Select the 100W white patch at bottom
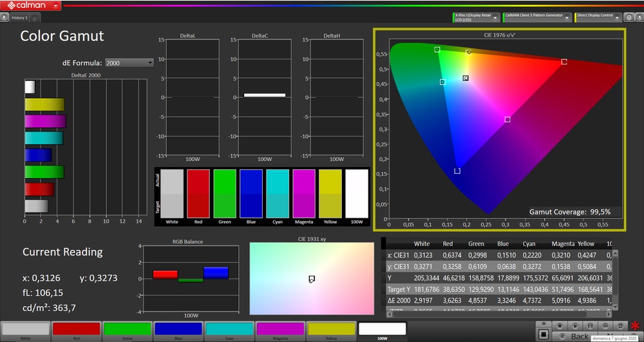This screenshot has height=342, width=644. [382, 330]
